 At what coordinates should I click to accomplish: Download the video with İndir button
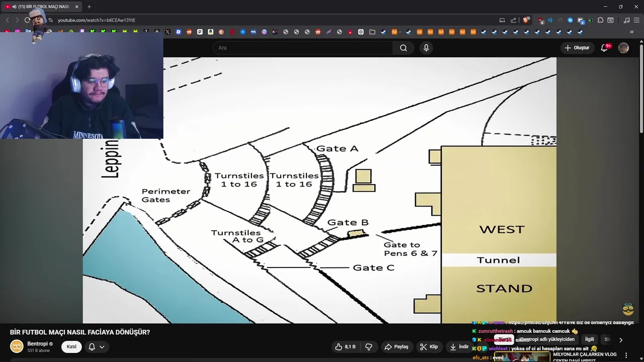[459, 347]
